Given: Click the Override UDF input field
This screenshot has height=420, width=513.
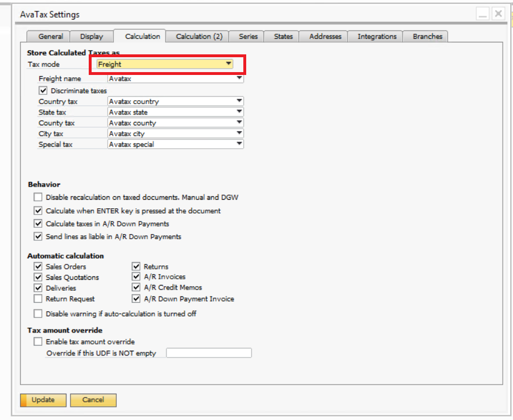Looking at the screenshot, I should tap(209, 353).
